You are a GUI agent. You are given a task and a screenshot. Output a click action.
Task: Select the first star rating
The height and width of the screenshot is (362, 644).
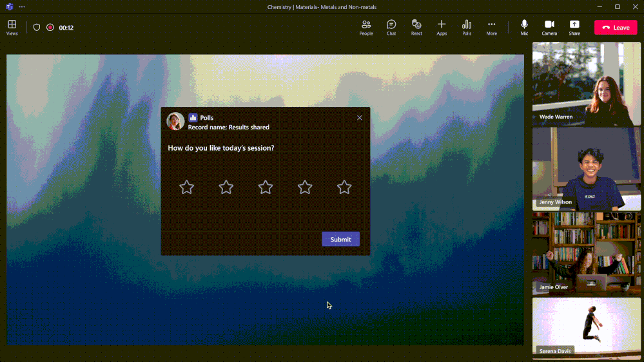click(x=186, y=187)
